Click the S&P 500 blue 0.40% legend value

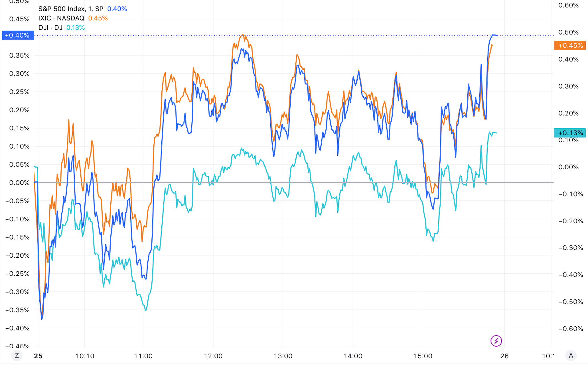pyautogui.click(x=117, y=9)
